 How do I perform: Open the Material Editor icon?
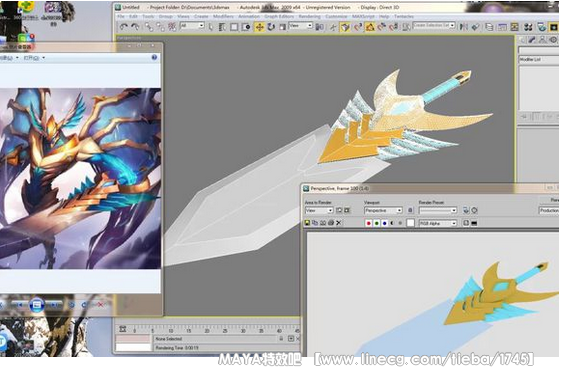coord(528,27)
